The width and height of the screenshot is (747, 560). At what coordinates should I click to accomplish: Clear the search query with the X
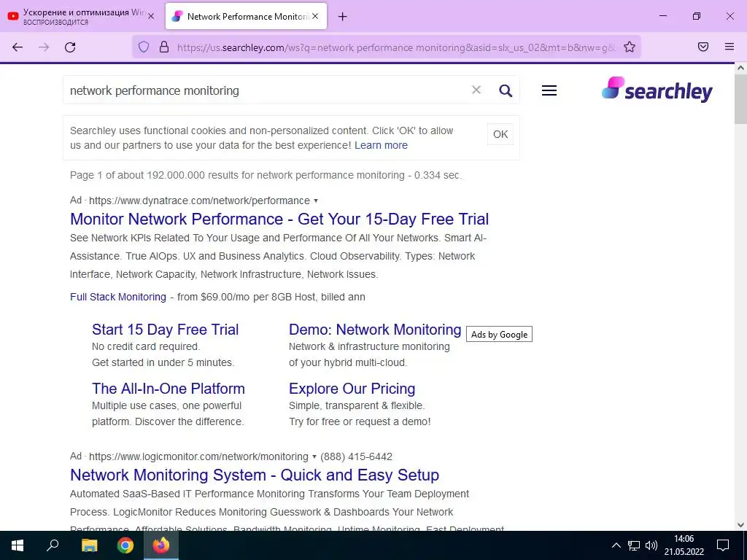[x=476, y=90]
